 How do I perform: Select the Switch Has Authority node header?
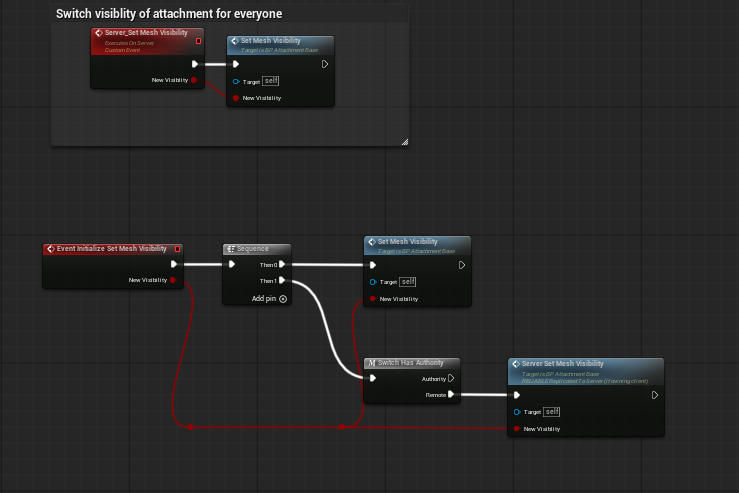[x=411, y=362]
